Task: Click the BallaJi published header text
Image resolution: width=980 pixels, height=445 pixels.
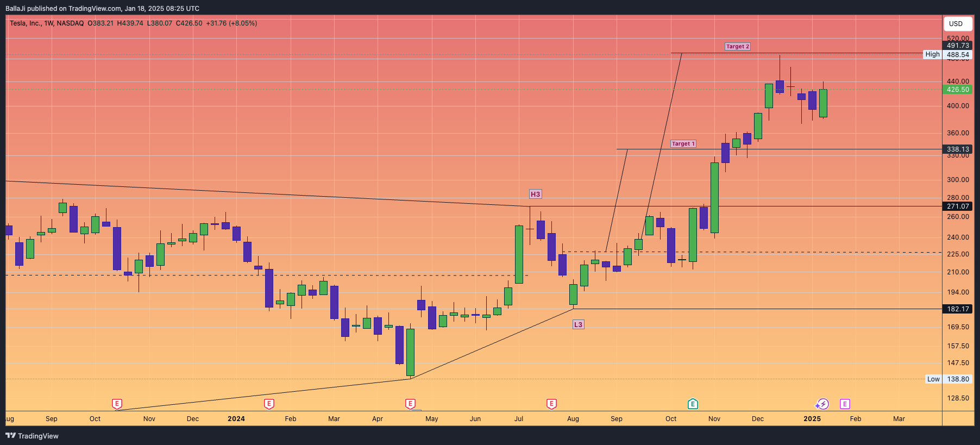Action: (102, 9)
